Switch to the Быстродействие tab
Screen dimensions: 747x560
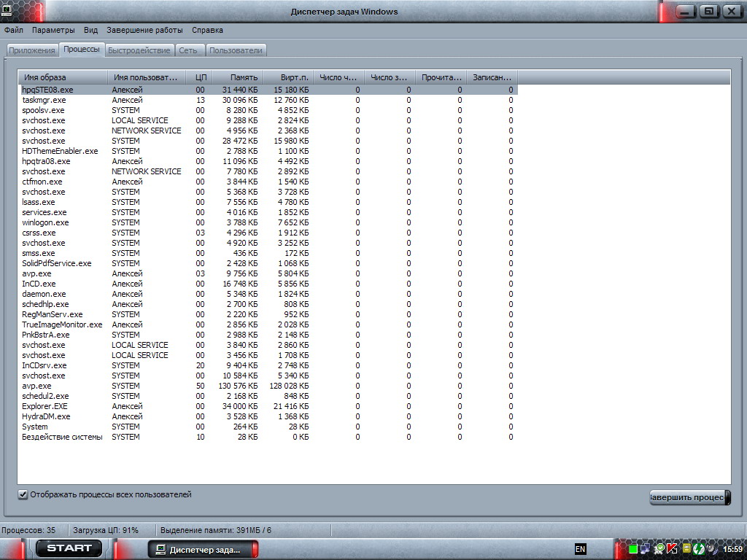coord(139,50)
